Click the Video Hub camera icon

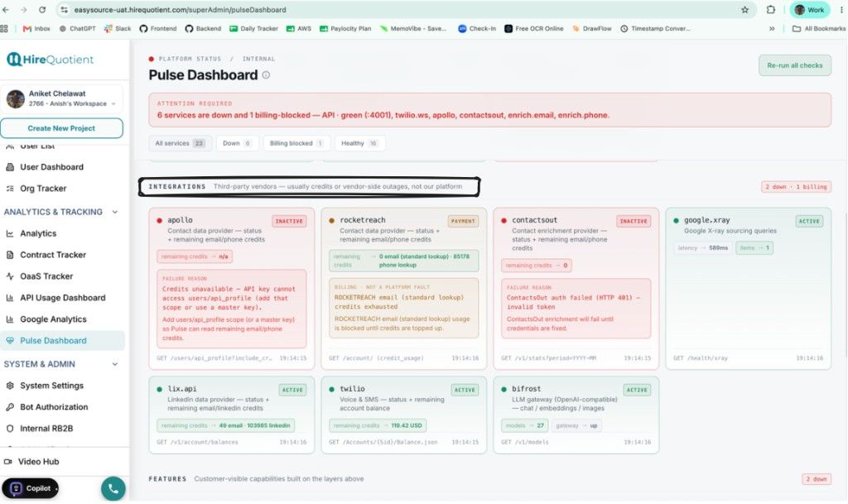point(8,462)
